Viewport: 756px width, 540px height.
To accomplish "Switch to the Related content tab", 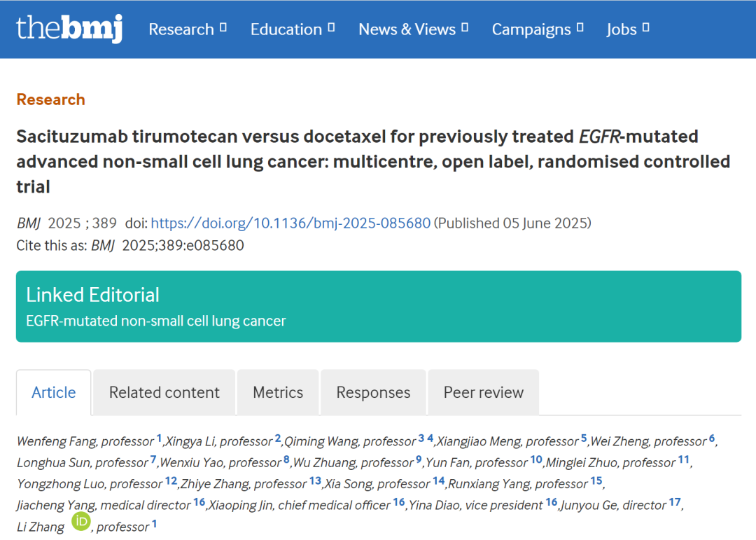I will pyautogui.click(x=164, y=393).
